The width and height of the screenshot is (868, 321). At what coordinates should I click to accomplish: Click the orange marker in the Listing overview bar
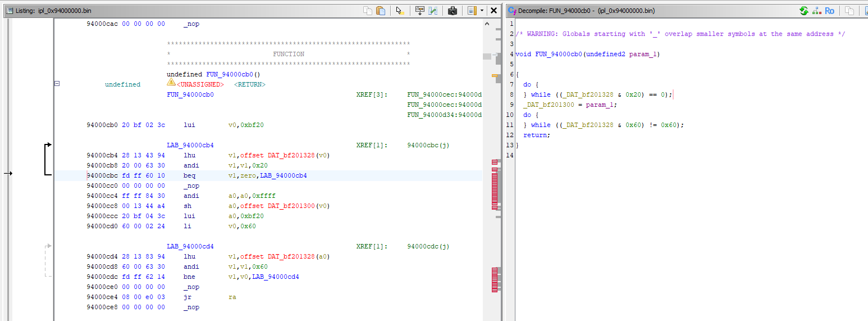click(x=495, y=75)
